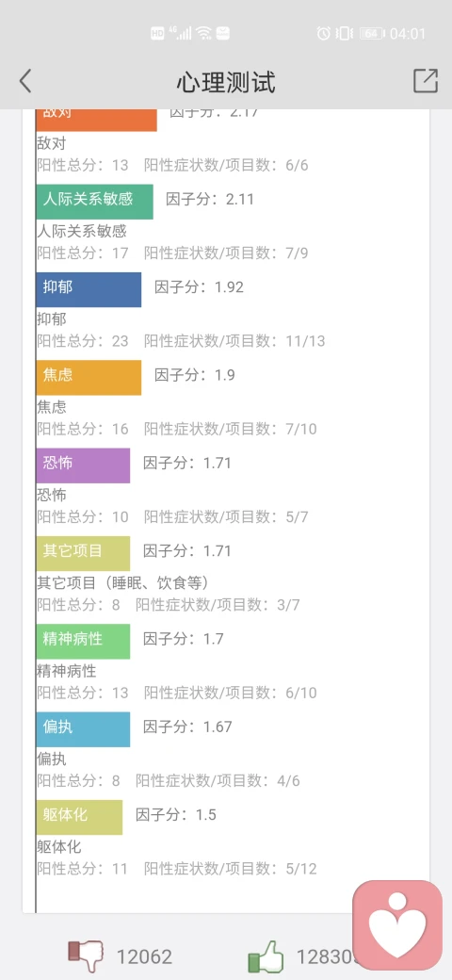Select the 其它项目 bar

(83, 553)
